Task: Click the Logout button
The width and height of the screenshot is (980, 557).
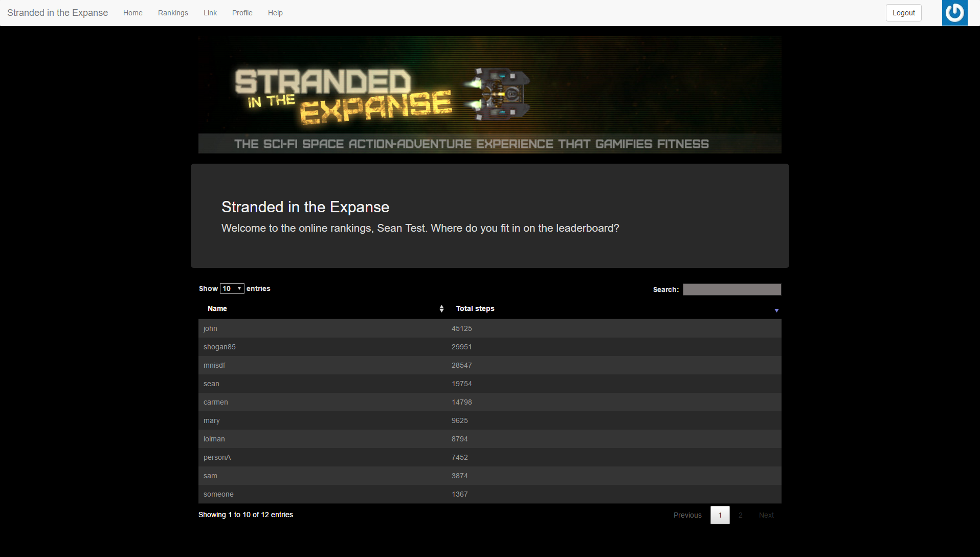Action: 904,13
